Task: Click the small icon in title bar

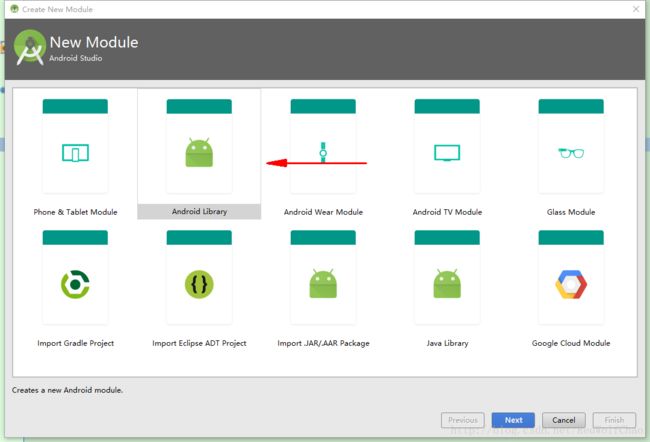Action: pos(14,9)
